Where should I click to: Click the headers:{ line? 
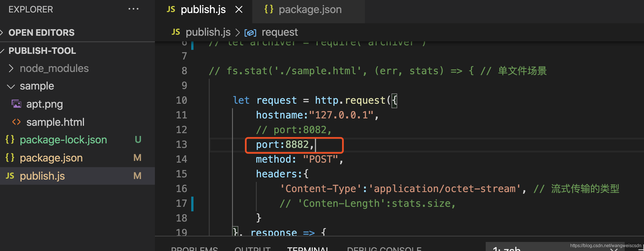point(282,174)
